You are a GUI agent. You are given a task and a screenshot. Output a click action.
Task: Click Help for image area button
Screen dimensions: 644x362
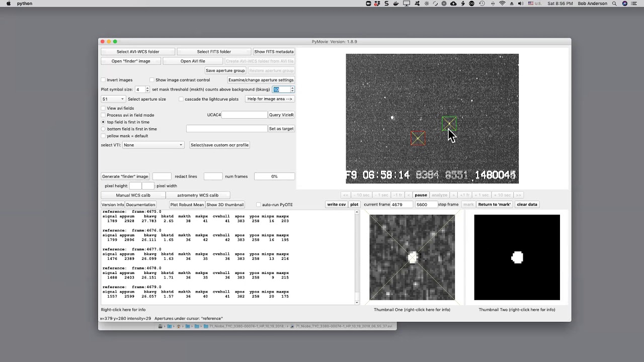[270, 99]
